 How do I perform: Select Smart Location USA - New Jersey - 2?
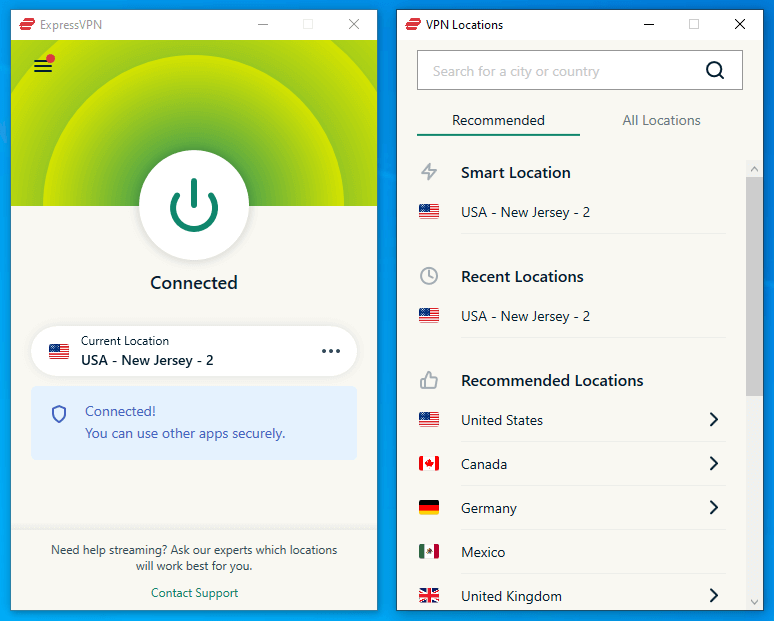coord(571,212)
